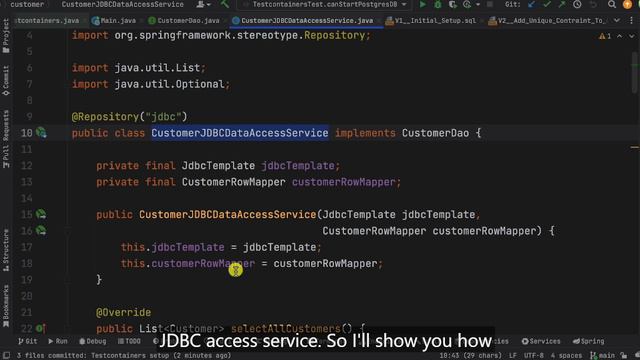Click the CustomerDao interface name on line 10
The image size is (640, 360).
pos(435,133)
